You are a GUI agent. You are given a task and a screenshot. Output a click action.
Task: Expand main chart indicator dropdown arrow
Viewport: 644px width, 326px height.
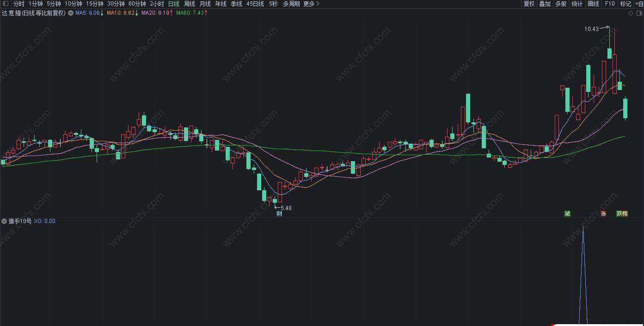coord(71,13)
